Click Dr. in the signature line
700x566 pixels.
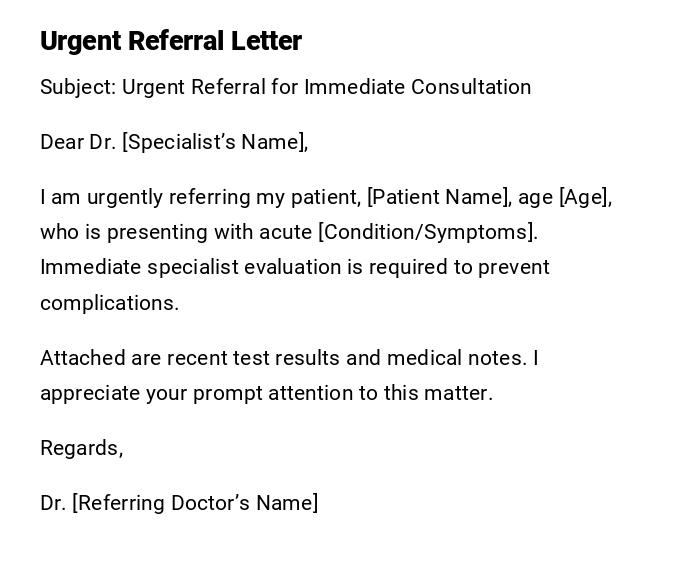click(53, 503)
